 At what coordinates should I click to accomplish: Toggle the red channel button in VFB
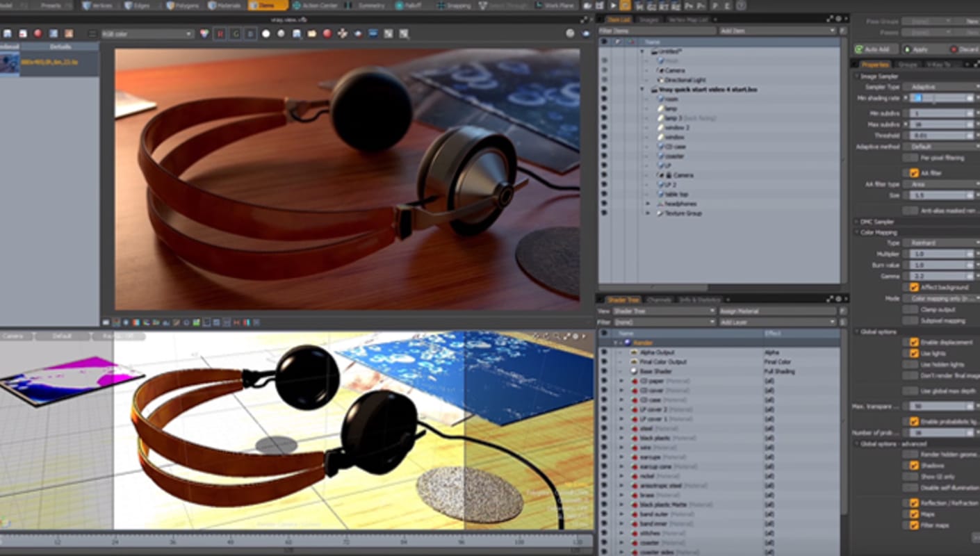pos(220,33)
